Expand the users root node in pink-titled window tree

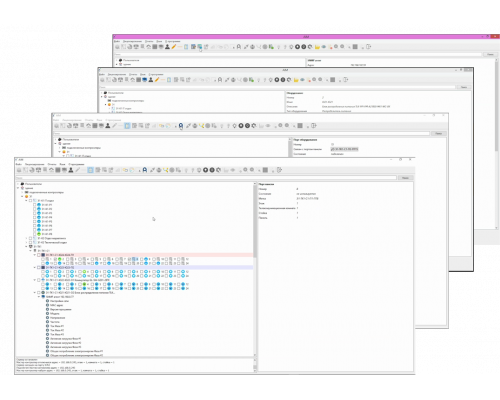coord(117,60)
